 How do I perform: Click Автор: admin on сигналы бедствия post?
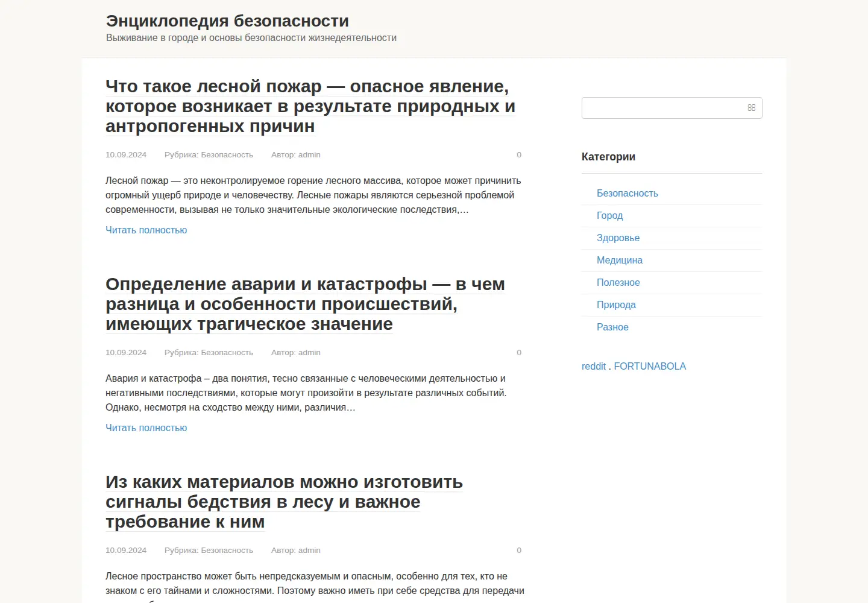coord(296,551)
